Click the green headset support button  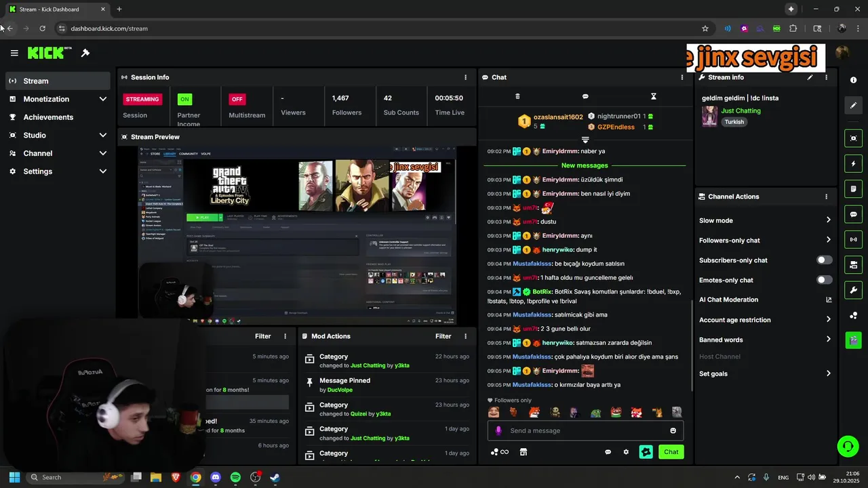[x=848, y=446]
